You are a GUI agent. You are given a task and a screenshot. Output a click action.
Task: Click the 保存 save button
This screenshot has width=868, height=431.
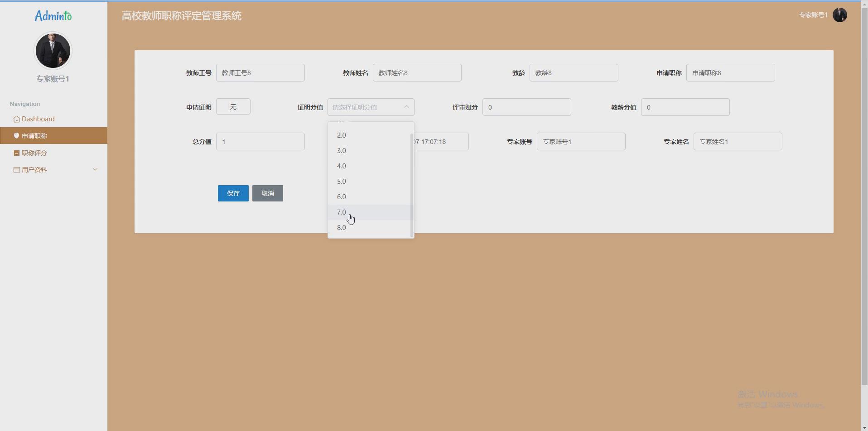point(233,193)
